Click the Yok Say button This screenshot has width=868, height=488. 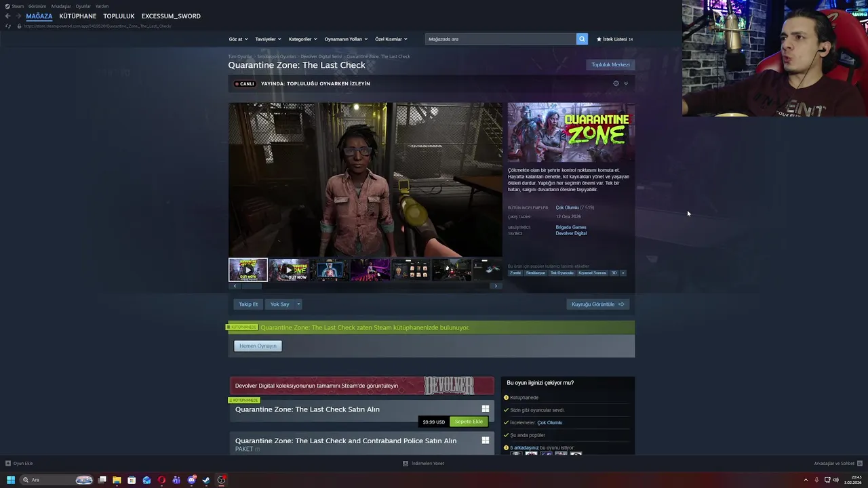tap(279, 304)
